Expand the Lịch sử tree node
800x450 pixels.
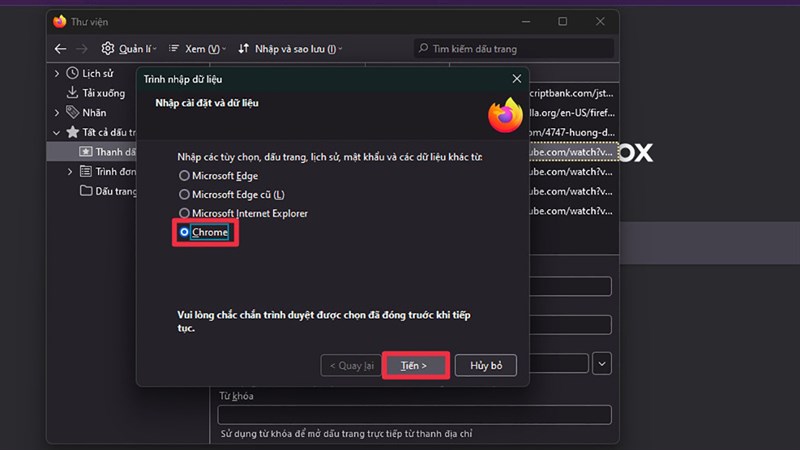coord(57,73)
